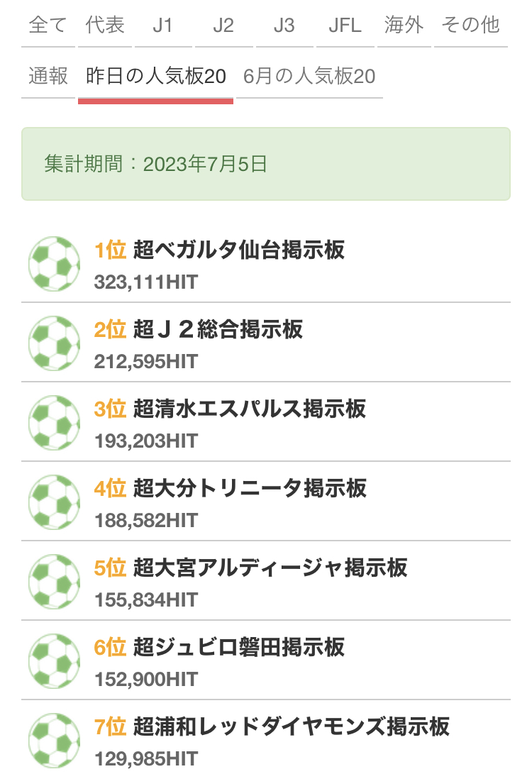Click the 集計期間 2023年7月5日 notice box

(266, 165)
